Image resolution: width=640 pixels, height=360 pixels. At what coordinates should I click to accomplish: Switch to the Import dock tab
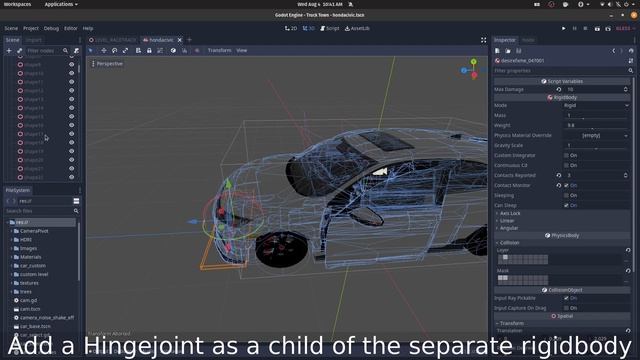(x=33, y=40)
